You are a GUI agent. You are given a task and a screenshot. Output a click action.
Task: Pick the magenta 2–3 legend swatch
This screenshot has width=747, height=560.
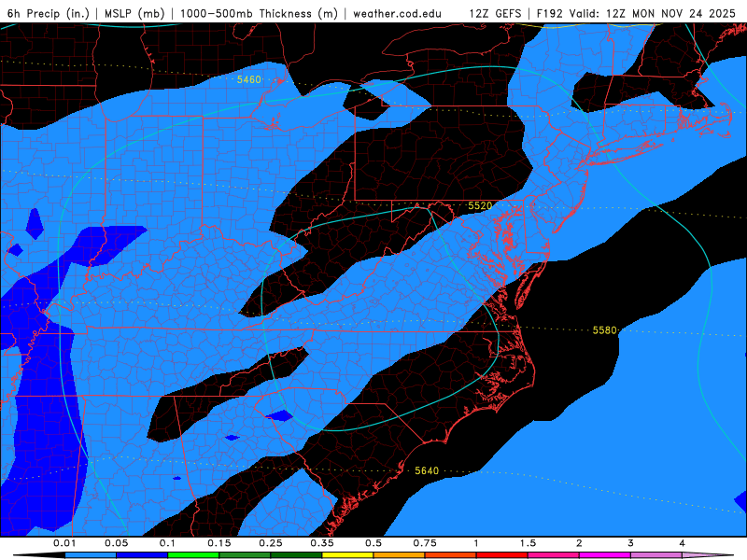click(x=605, y=555)
